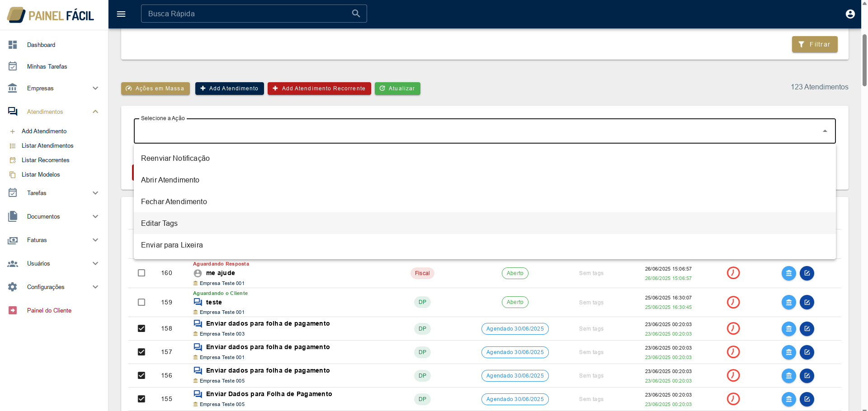This screenshot has height=411, width=868.
Task: Click the Dashboard grid icon
Action: coord(13,45)
